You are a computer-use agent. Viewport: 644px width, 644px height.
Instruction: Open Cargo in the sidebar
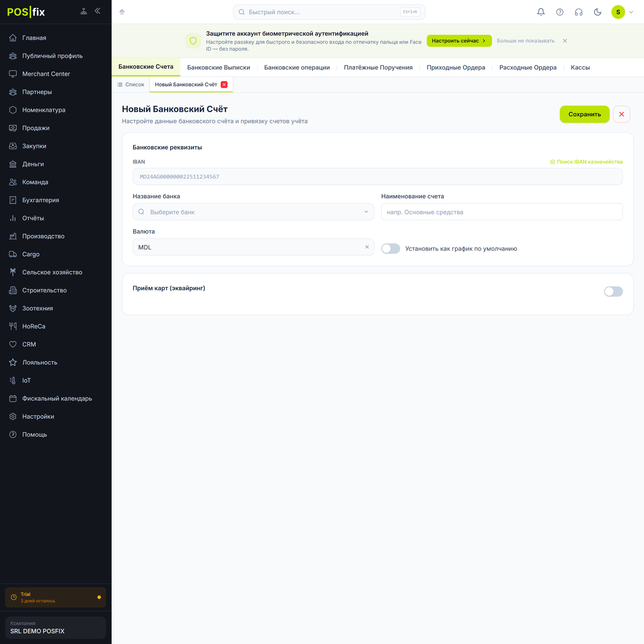point(56,254)
